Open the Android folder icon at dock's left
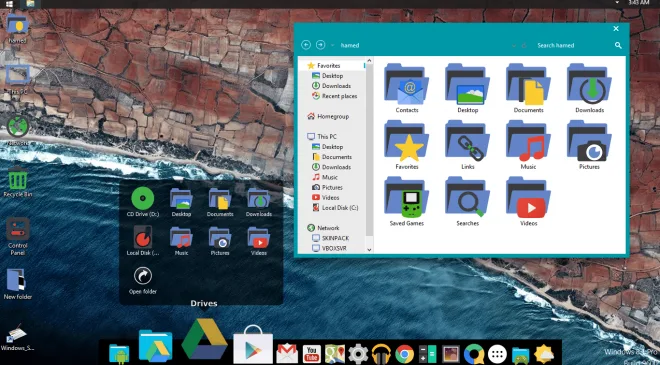Image resolution: width=660 pixels, height=365 pixels. (119, 353)
